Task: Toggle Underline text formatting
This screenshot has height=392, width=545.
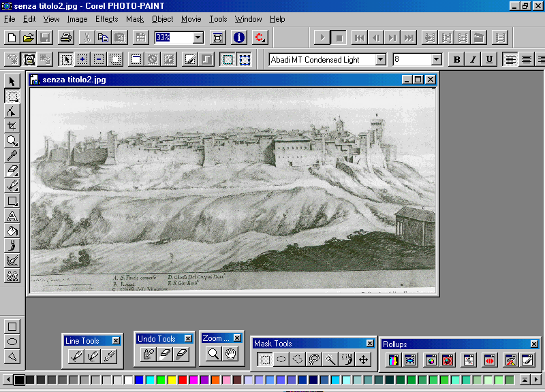Action: point(488,60)
